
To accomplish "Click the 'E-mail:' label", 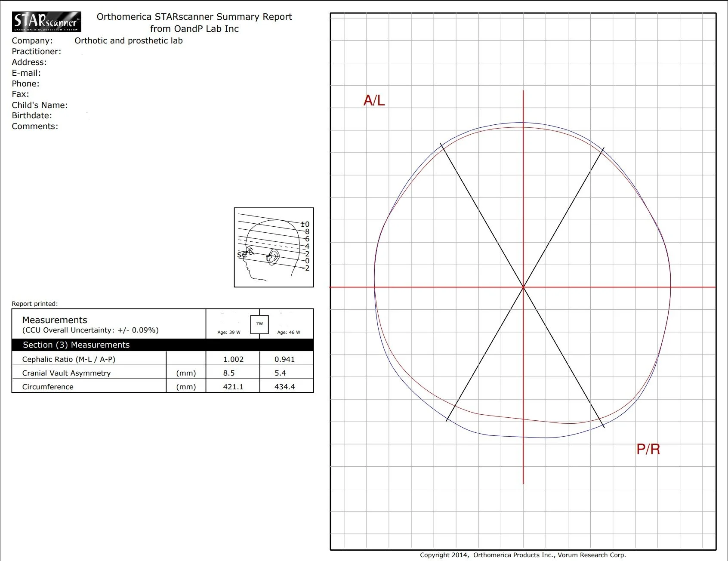I will tap(26, 73).
